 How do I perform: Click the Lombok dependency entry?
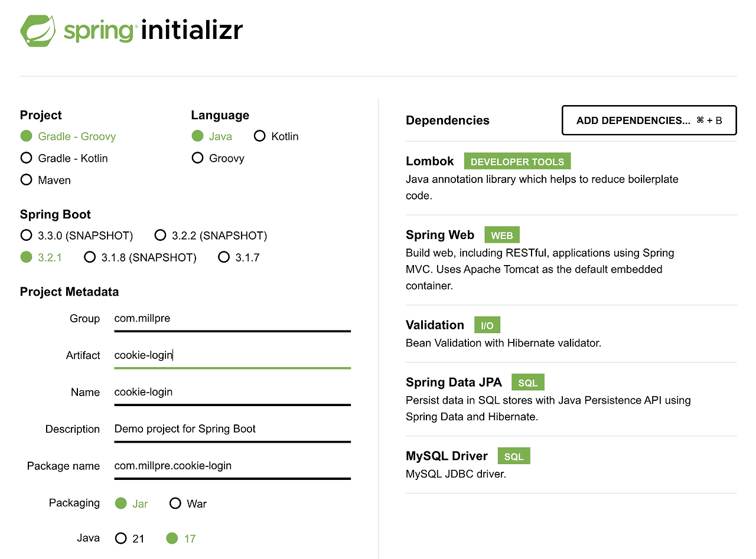point(429,161)
